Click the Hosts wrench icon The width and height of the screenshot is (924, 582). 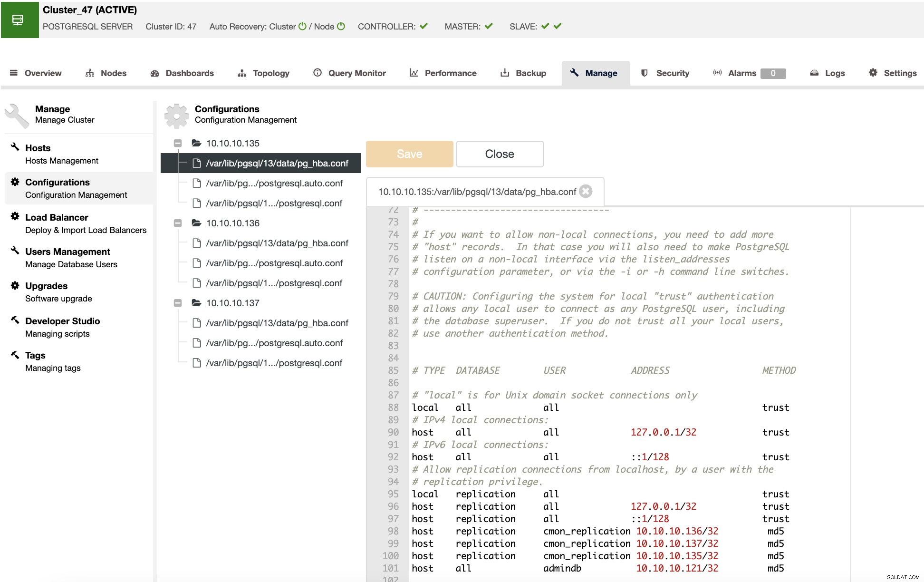[15, 147]
